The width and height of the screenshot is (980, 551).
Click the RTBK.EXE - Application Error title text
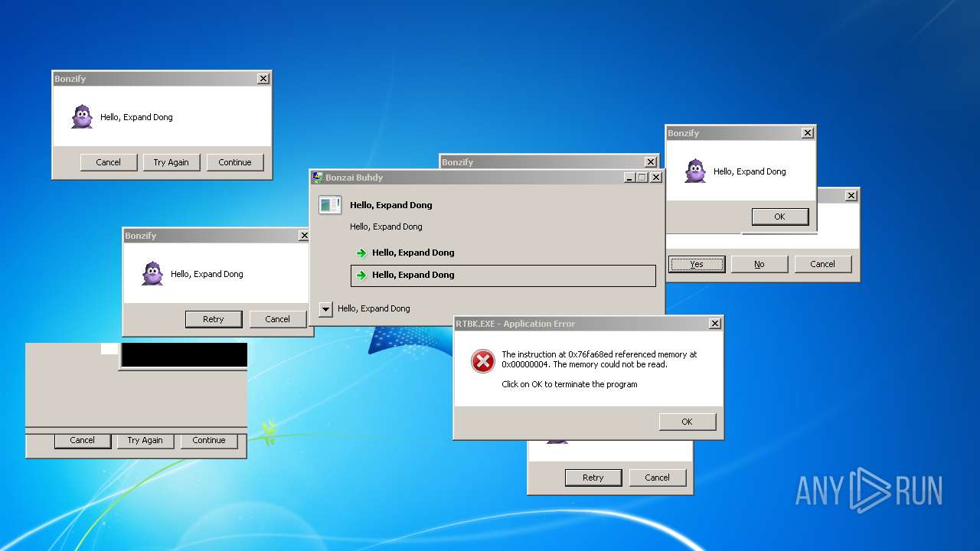point(515,324)
